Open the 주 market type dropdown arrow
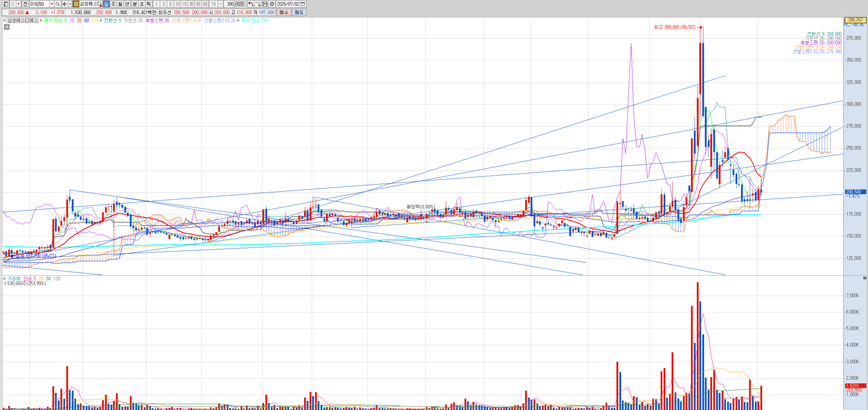Viewport: 868px width, 410px height. click(x=19, y=4)
